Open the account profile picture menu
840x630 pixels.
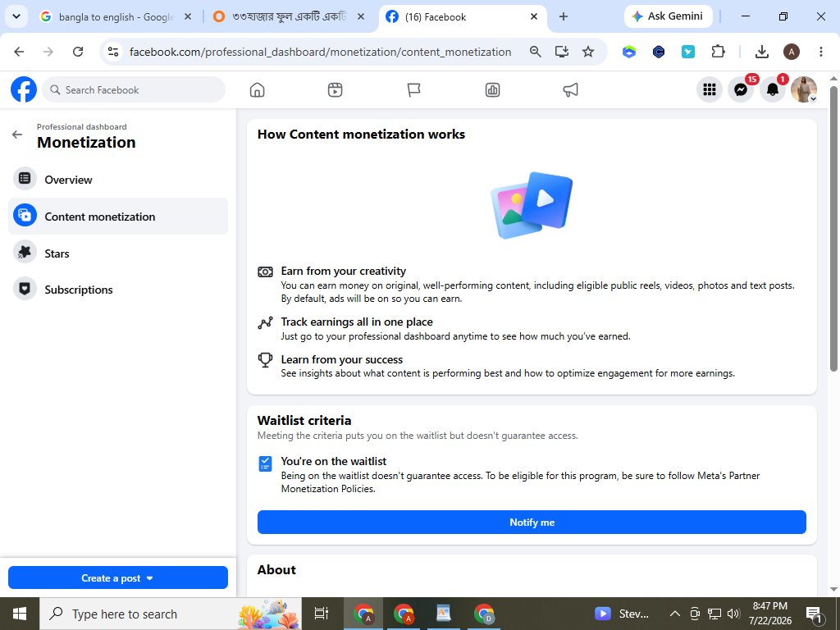point(804,89)
